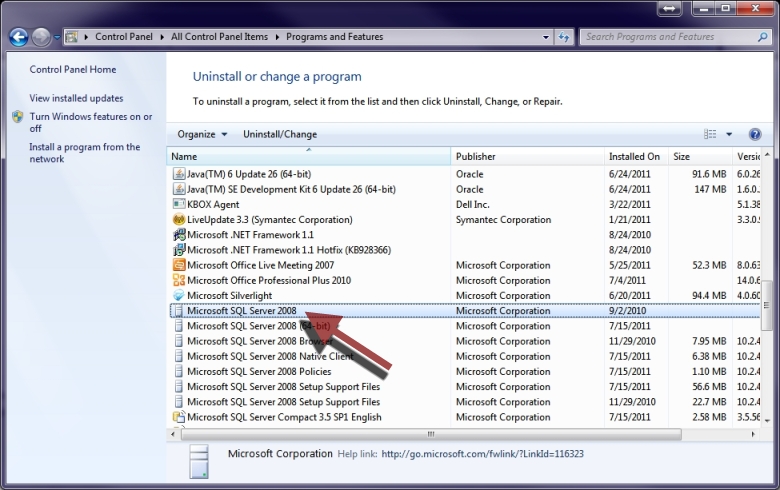Open the address bar history dropdown

click(x=546, y=37)
